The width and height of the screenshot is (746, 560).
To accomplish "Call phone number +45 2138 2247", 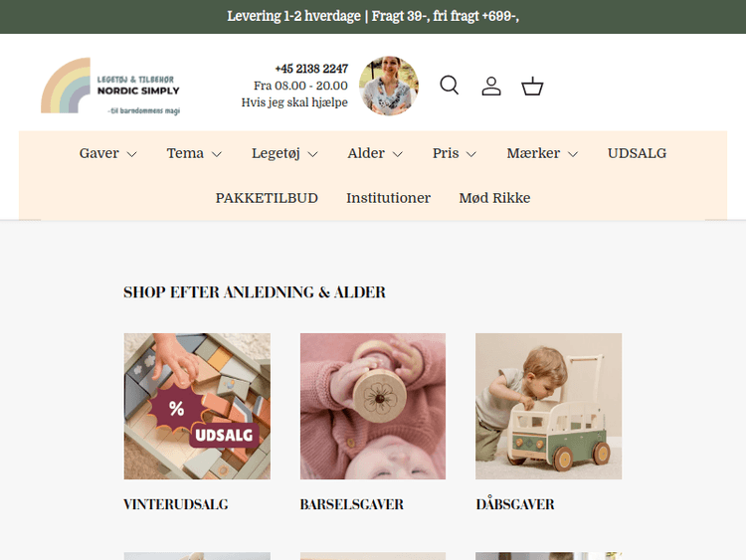I will (x=311, y=69).
